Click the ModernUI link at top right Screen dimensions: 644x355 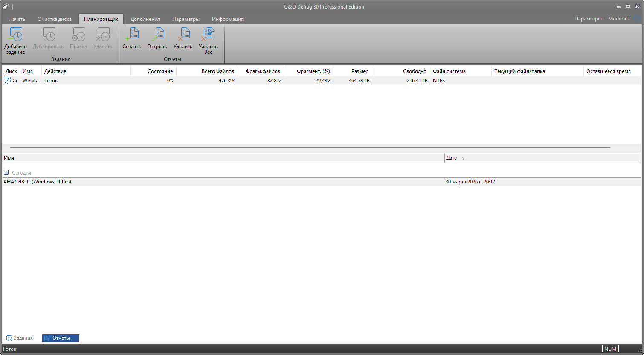[619, 19]
